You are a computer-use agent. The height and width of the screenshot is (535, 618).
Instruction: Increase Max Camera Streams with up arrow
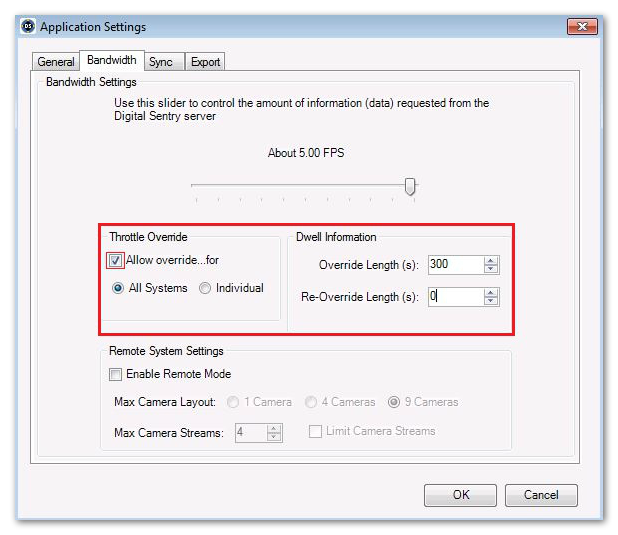[274, 429]
